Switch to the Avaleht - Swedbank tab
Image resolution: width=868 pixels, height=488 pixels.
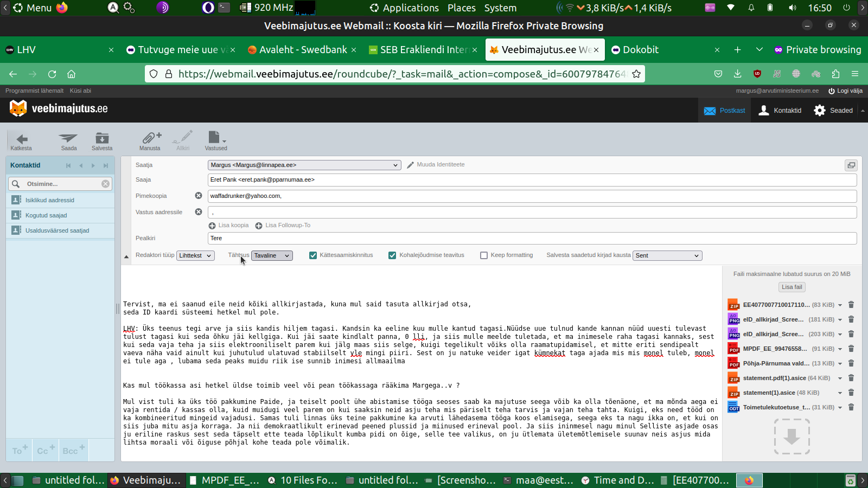tap(303, 49)
